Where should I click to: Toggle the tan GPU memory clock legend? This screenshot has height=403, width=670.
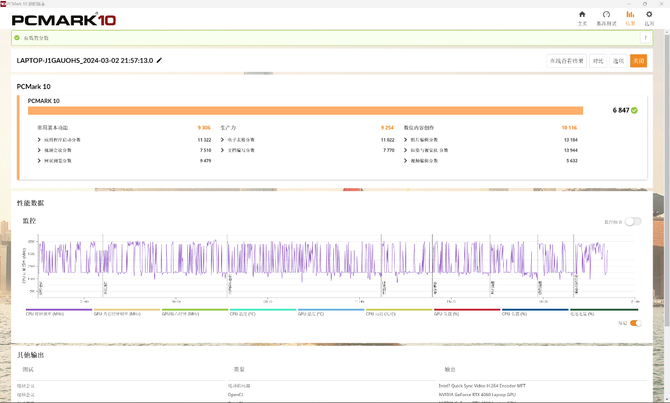pos(126,312)
